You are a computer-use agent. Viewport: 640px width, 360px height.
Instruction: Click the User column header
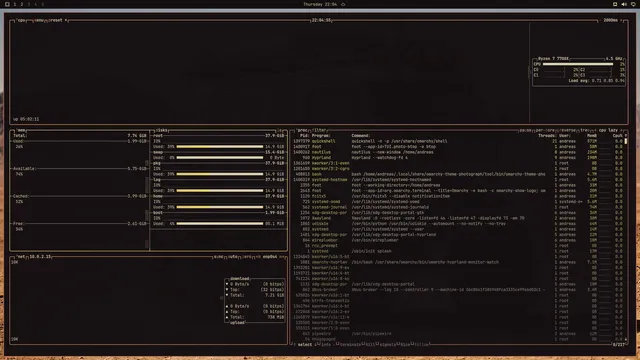(564, 136)
